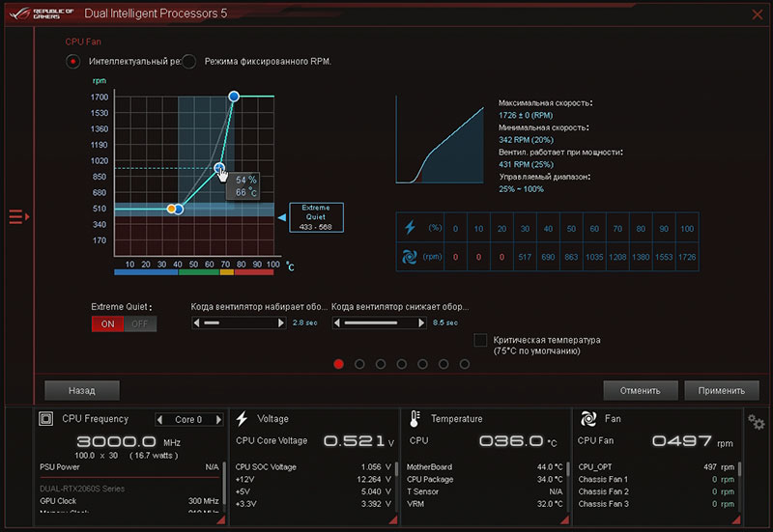
Task: Click the MotherBoard 44.0 °C row
Action: coord(485,467)
